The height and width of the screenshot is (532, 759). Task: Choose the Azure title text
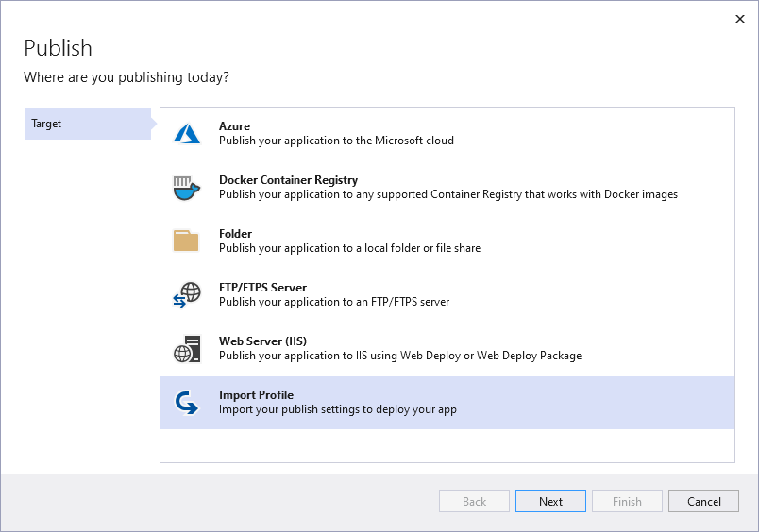pyautogui.click(x=234, y=126)
